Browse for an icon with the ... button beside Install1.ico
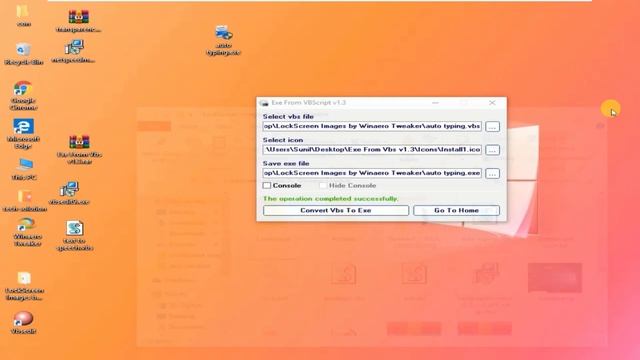The image size is (640, 360). [492, 150]
